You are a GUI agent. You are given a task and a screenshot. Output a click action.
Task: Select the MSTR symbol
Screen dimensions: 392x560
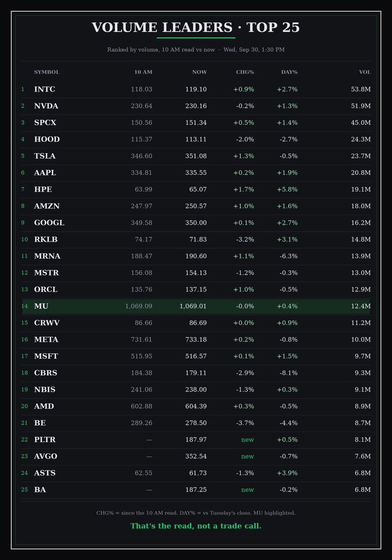click(46, 273)
